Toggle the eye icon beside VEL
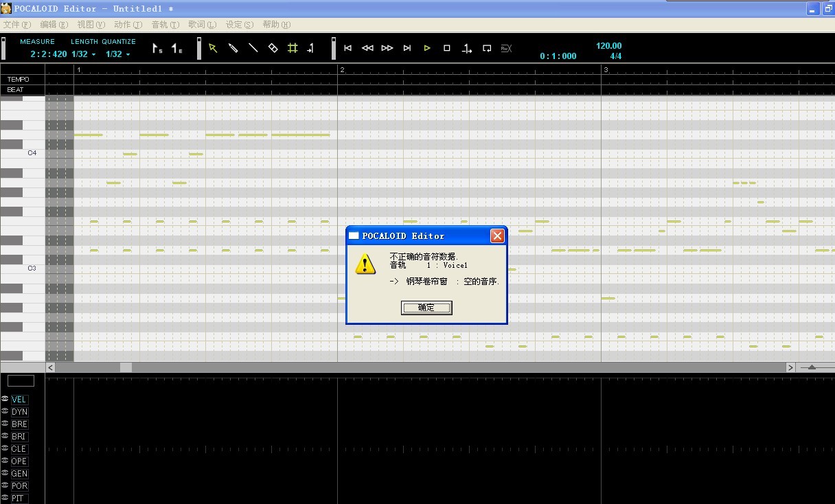 pos(5,399)
